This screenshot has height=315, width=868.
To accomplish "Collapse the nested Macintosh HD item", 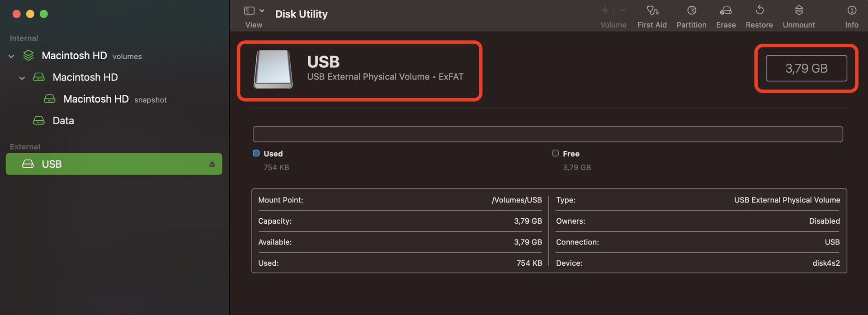I will pyautogui.click(x=22, y=78).
